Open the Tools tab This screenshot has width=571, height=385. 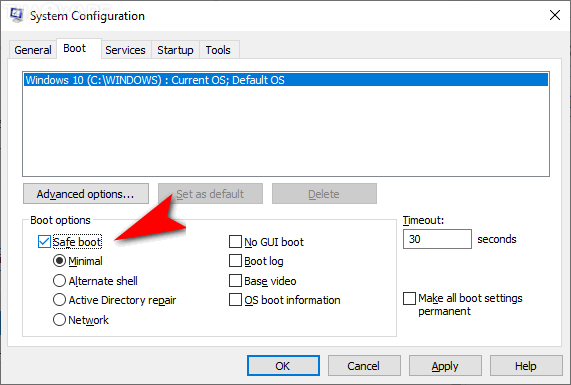tap(218, 50)
